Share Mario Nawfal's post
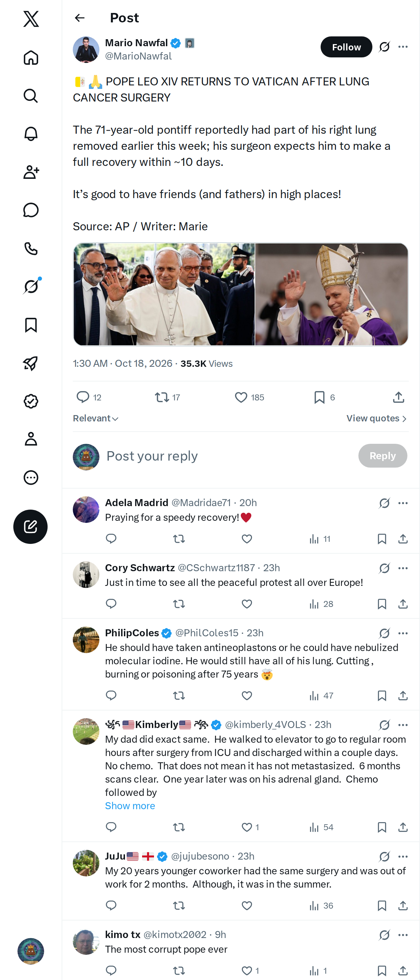 point(398,397)
